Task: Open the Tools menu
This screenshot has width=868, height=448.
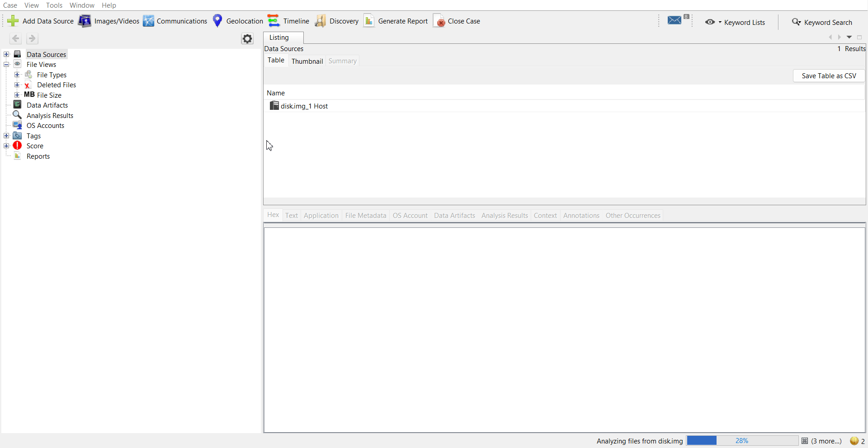Action: [54, 5]
